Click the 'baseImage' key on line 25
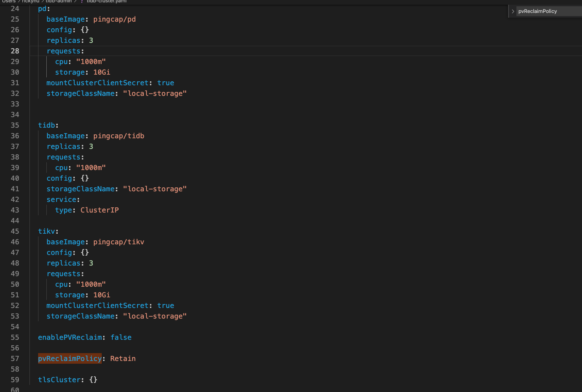The width and height of the screenshot is (582, 392). pyautogui.click(x=66, y=19)
